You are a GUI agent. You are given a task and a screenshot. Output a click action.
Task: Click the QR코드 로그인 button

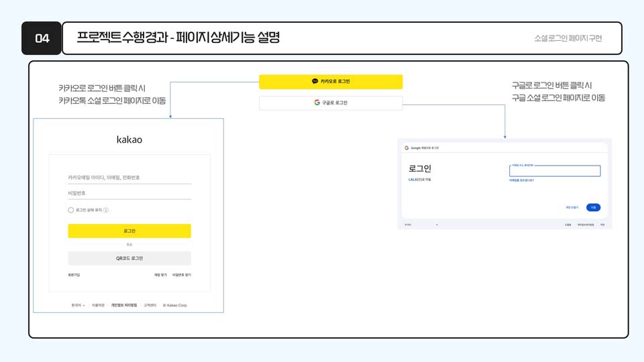click(x=129, y=258)
